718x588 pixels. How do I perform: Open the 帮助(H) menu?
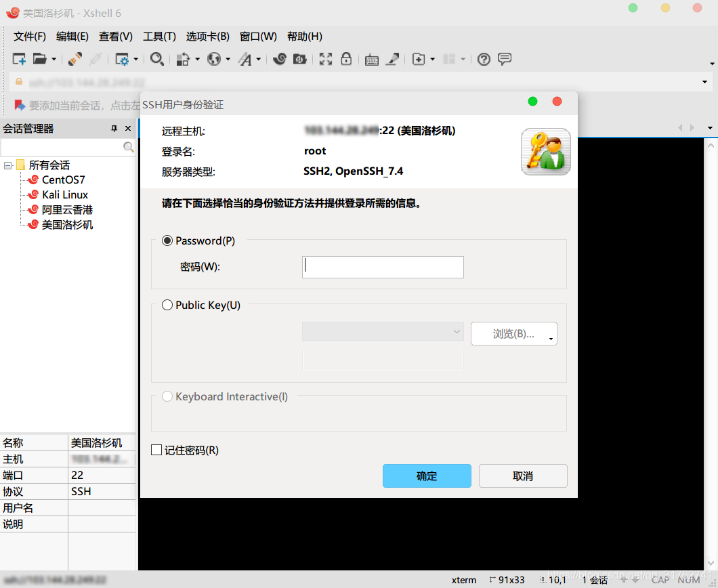pyautogui.click(x=305, y=36)
